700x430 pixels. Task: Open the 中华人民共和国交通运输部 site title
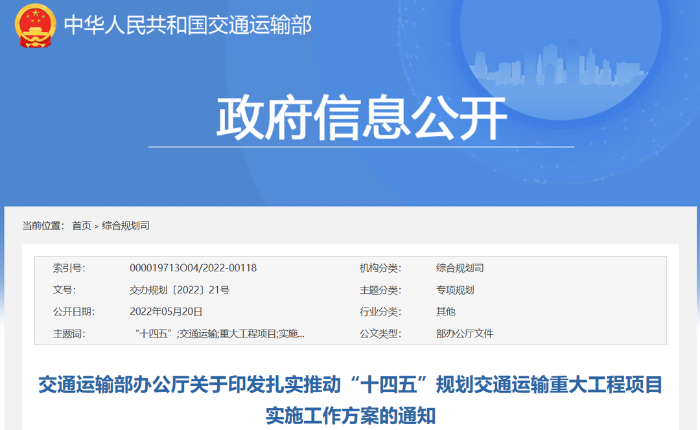tap(187, 26)
